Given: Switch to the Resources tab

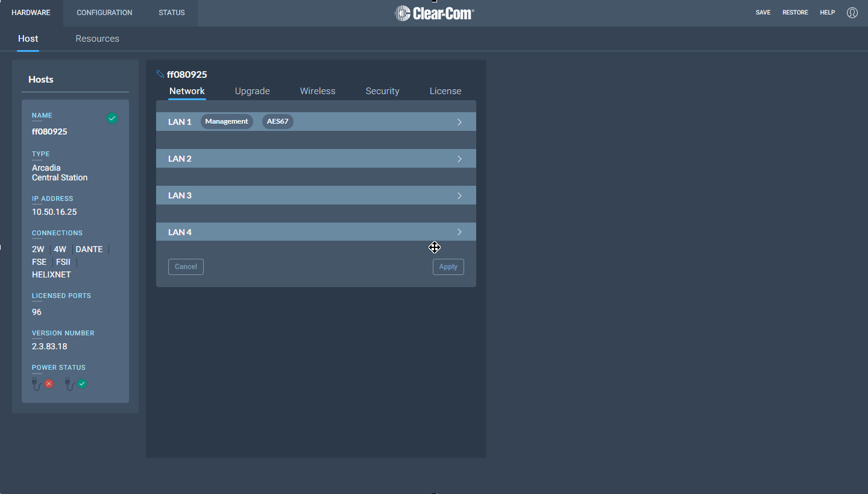Looking at the screenshot, I should (97, 39).
